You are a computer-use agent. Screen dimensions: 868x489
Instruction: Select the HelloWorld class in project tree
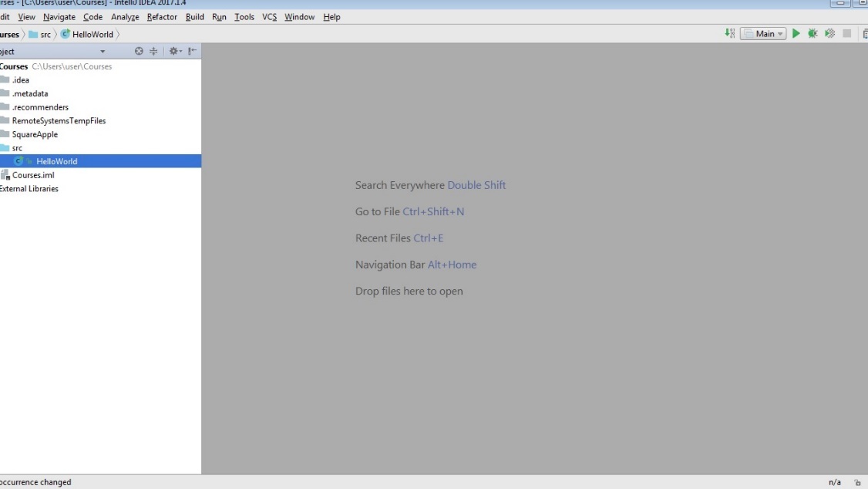(x=56, y=161)
